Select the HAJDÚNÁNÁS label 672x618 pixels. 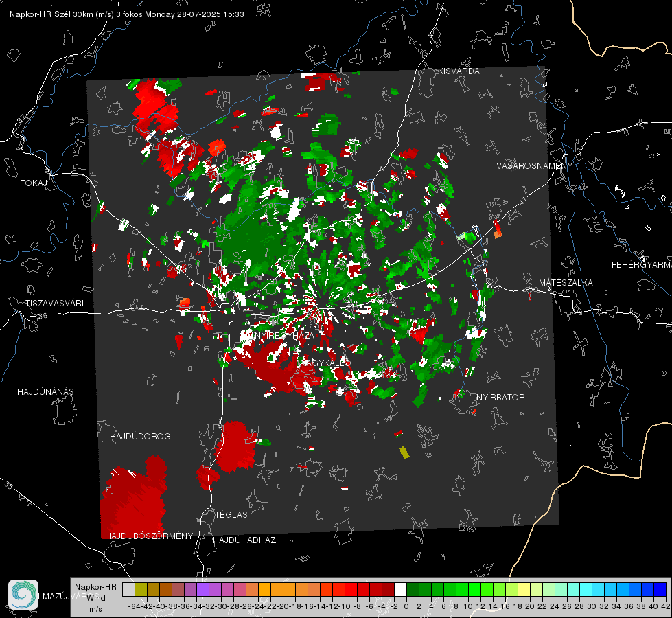[45, 392]
